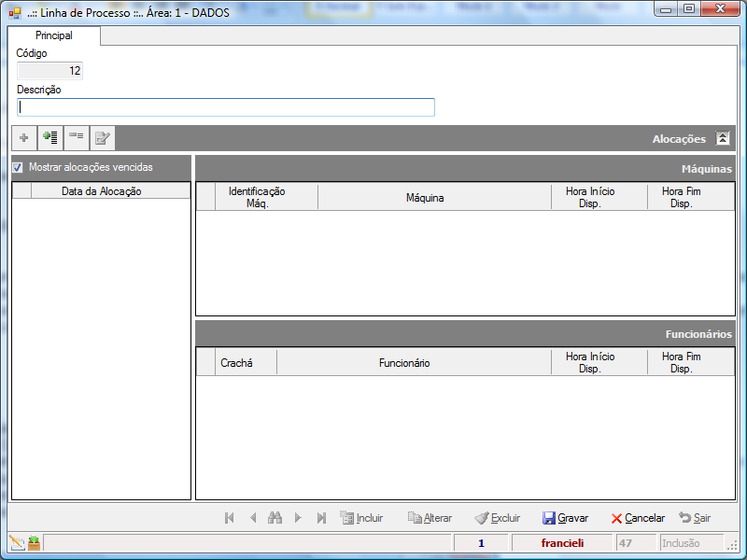The height and width of the screenshot is (560, 747).
Task: Click the plain plus add allocation icon
Action: click(24, 138)
